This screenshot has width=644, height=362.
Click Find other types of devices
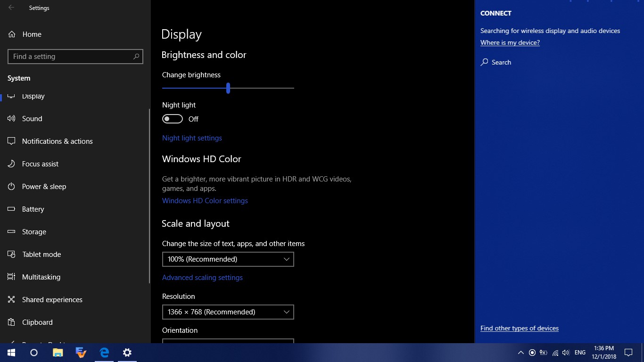click(520, 328)
